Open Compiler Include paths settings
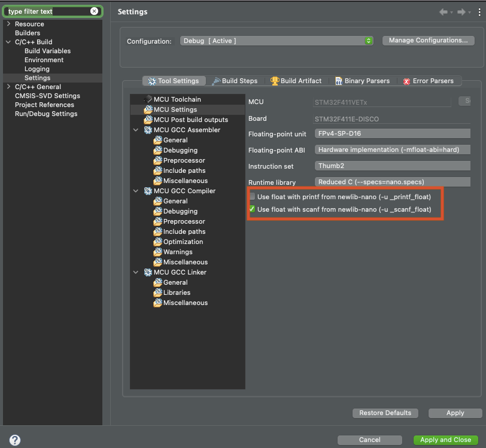Screen dimensions: 486x448 (184, 231)
